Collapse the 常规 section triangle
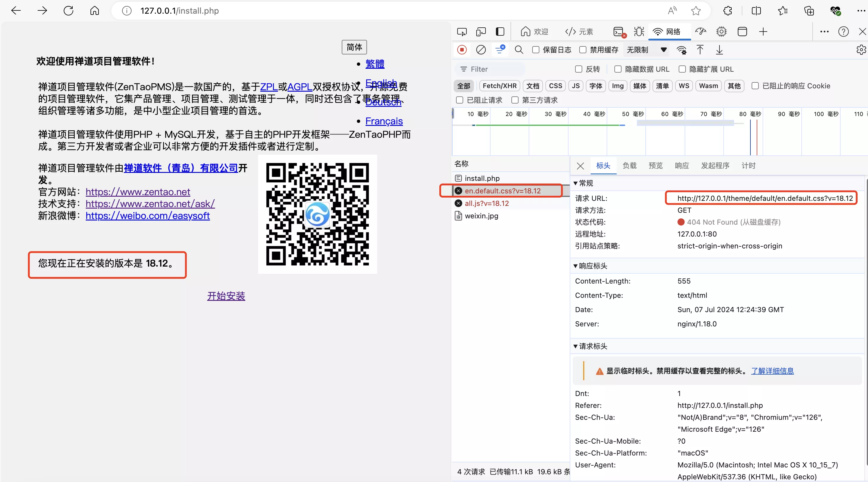Screen dimensions: 868x482 pyautogui.click(x=575, y=183)
